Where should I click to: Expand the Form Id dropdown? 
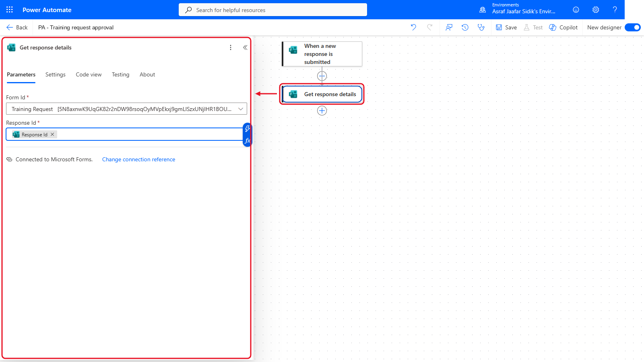(241, 109)
